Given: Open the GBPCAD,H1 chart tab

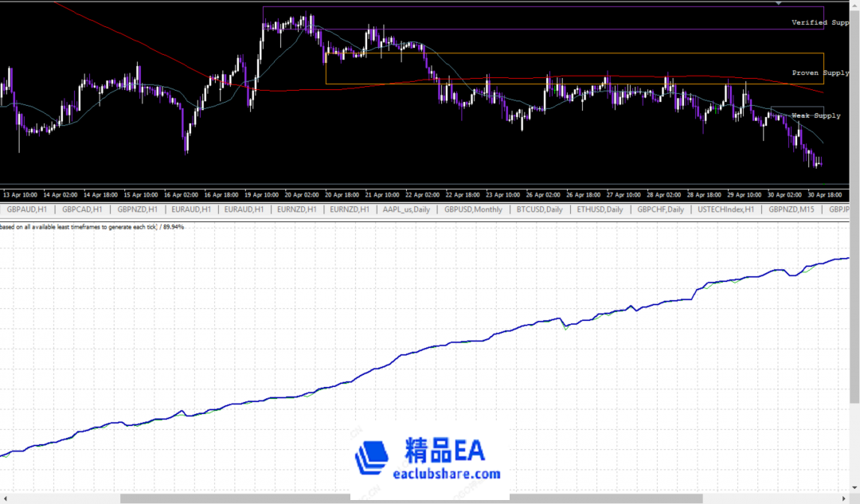Looking at the screenshot, I should [x=81, y=209].
